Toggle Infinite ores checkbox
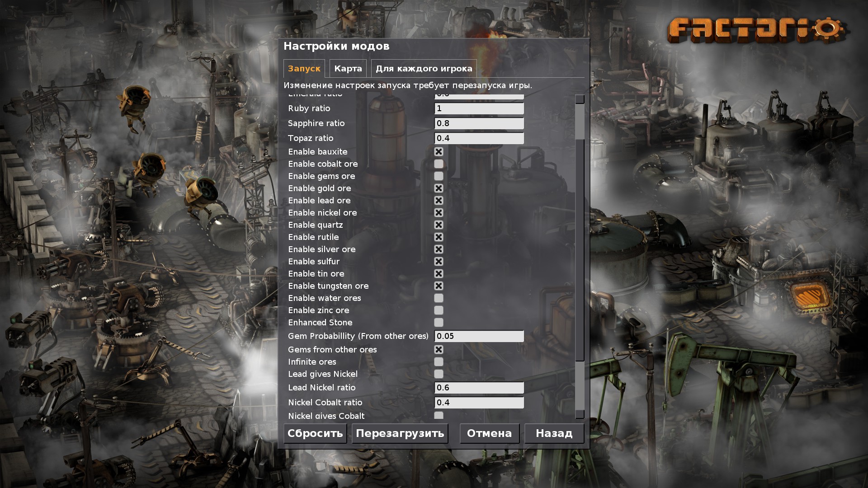The height and width of the screenshot is (488, 868). (x=439, y=362)
